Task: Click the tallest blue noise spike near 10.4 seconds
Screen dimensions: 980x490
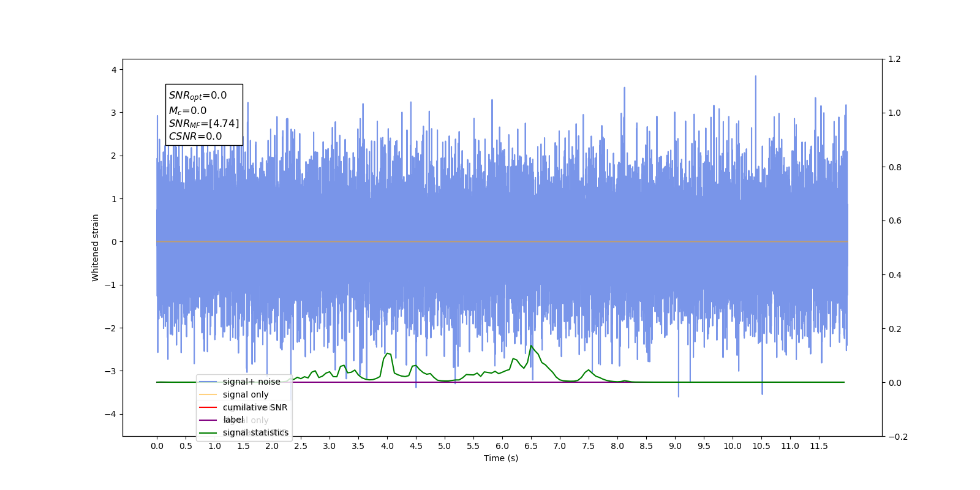Action: click(x=755, y=77)
